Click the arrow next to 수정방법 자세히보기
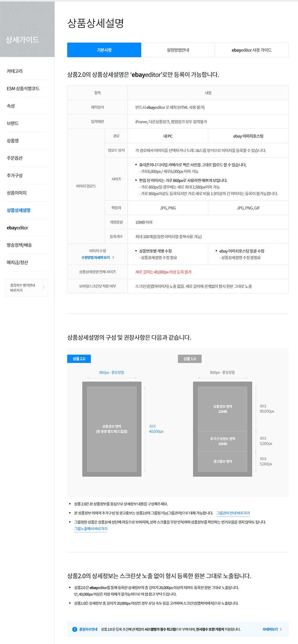 click(113, 257)
